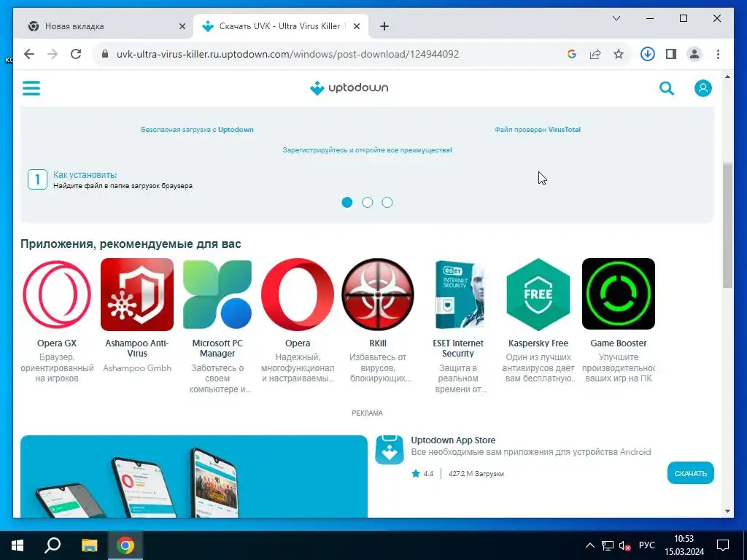
Task: Open the user account profile icon
Action: coord(703,88)
